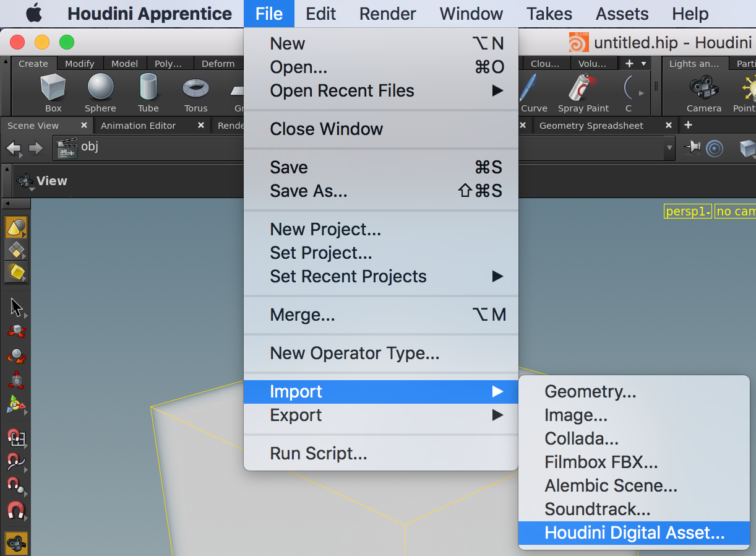Select the Torus shelf tool
Image resolution: width=756 pixels, height=556 pixels.
tap(195, 93)
